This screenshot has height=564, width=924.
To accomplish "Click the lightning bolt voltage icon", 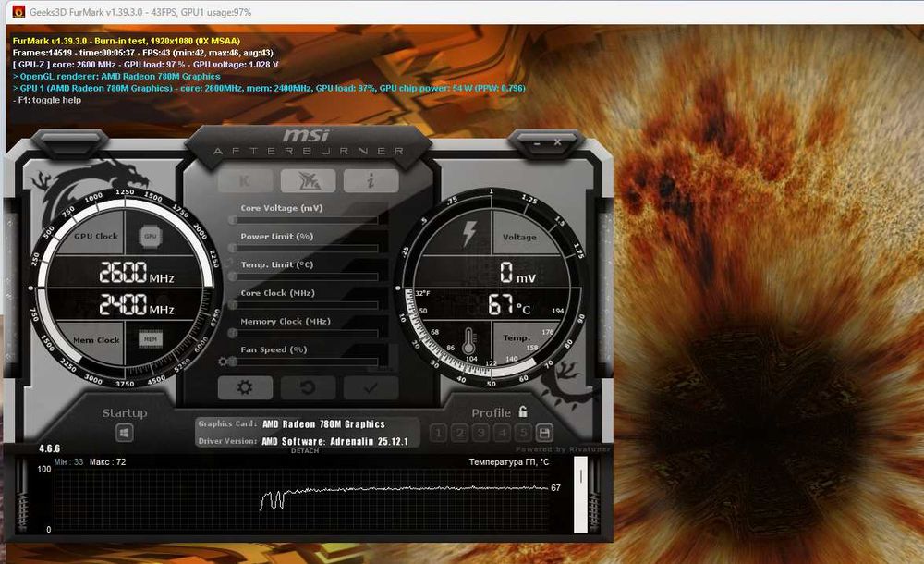I will 468,234.
